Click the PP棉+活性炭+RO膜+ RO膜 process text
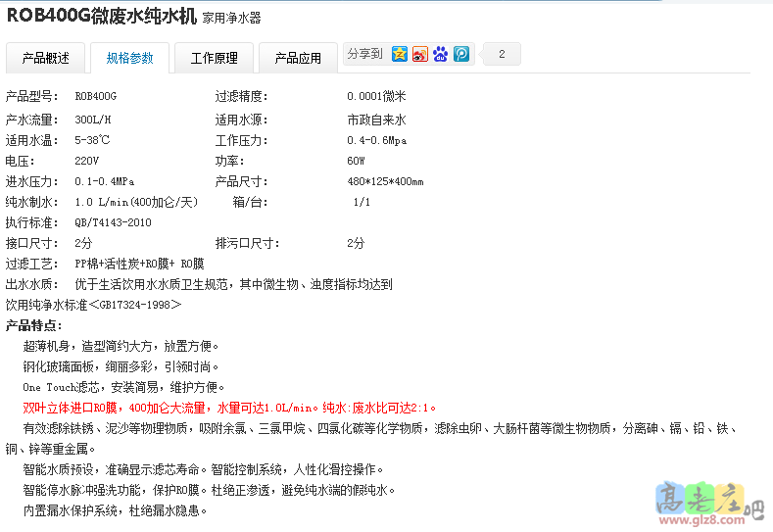This screenshot has width=773, height=532. [x=139, y=264]
